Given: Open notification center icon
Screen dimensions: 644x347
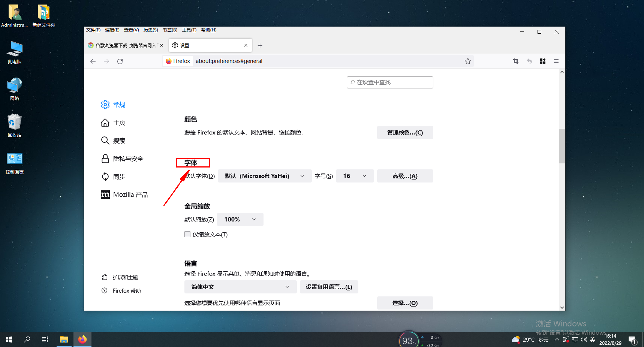Looking at the screenshot, I should click(632, 340).
